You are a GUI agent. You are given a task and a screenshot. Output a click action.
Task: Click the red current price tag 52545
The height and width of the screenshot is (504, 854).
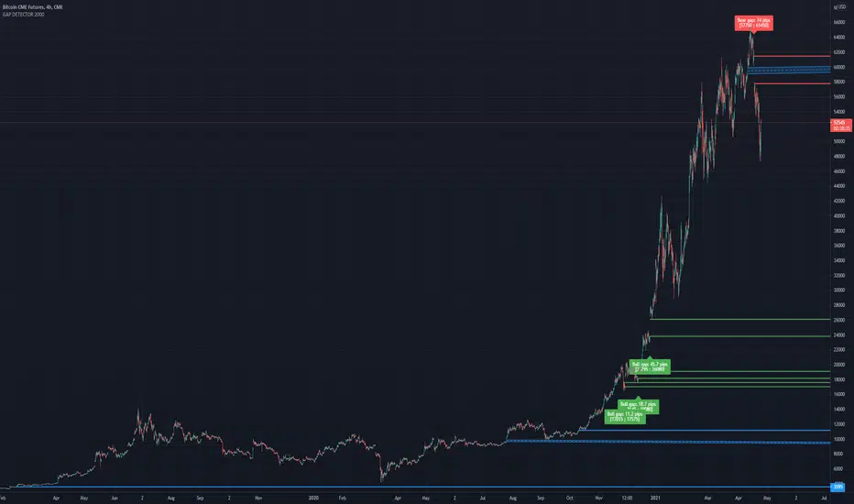pos(840,126)
